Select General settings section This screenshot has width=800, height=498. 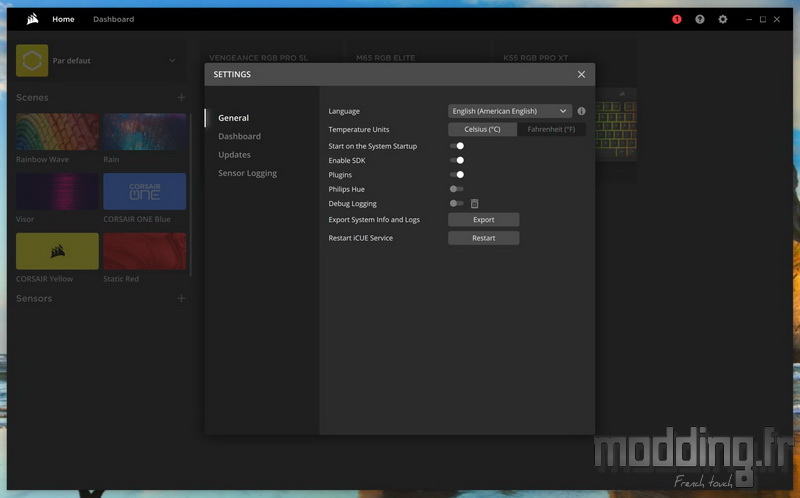[x=234, y=118]
